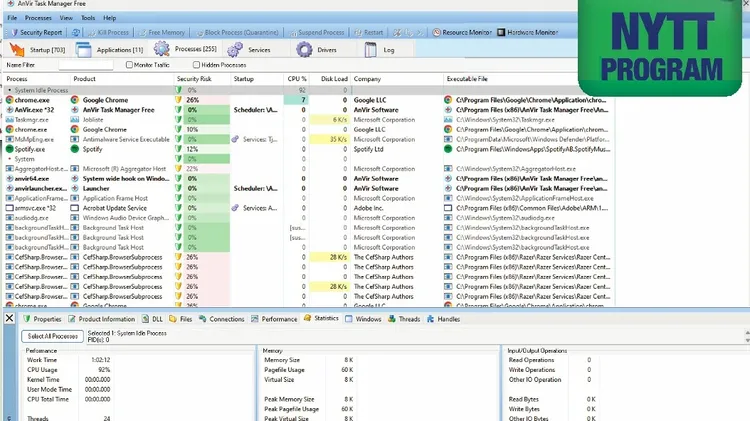Click the Google Chrome executable file path icon
The image size is (750, 421).
click(x=448, y=100)
